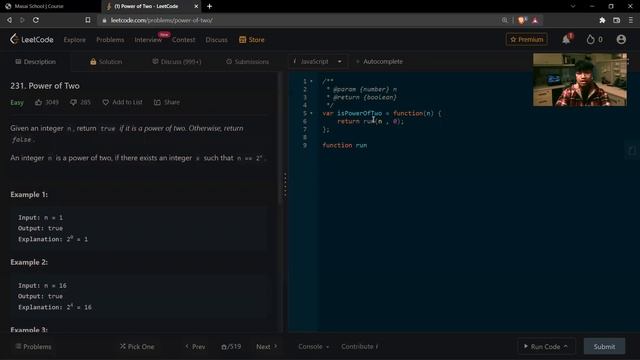Open the Submissions tab

[x=247, y=62]
